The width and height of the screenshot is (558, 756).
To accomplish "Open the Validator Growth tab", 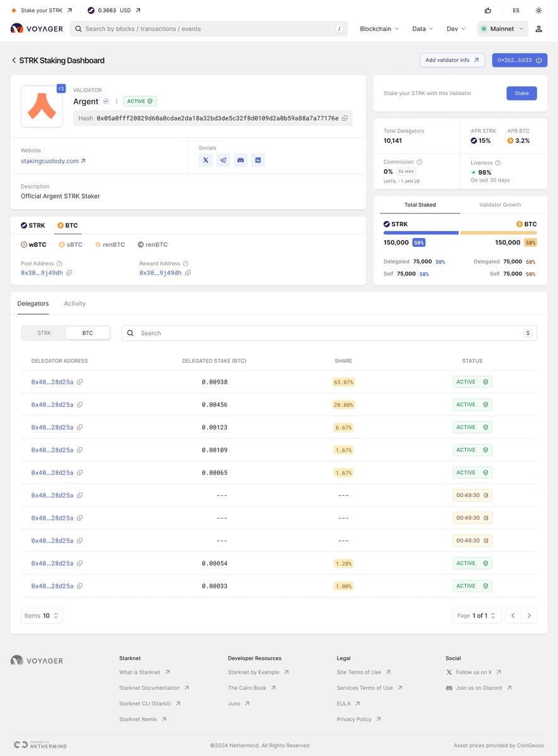I will 500,205.
